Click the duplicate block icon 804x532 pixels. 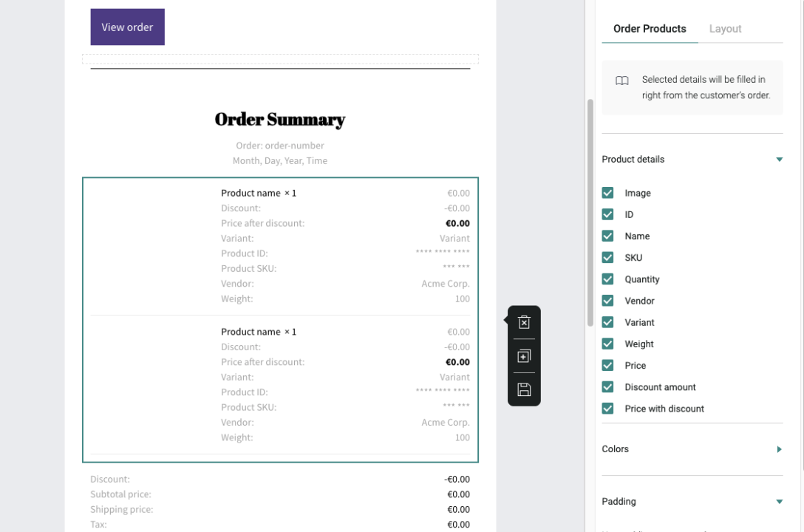pyautogui.click(x=524, y=356)
